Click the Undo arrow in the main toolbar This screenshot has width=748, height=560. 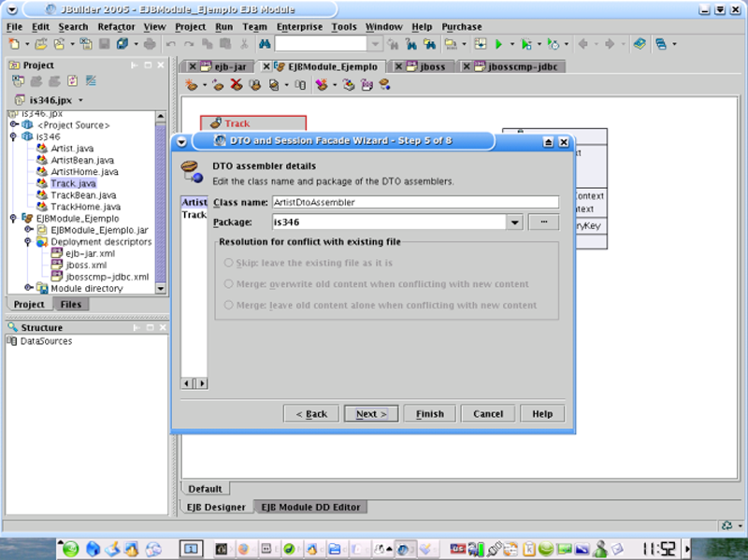tap(171, 44)
